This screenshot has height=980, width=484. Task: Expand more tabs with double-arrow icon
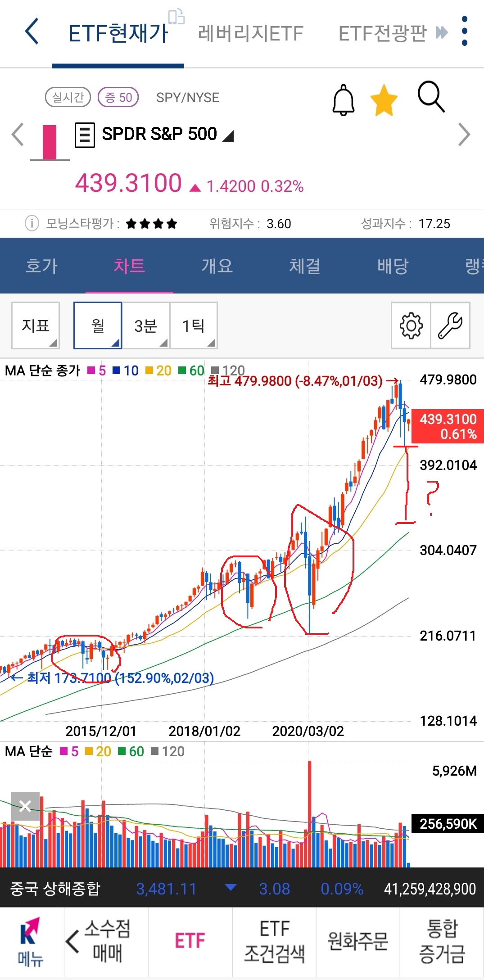point(442,32)
